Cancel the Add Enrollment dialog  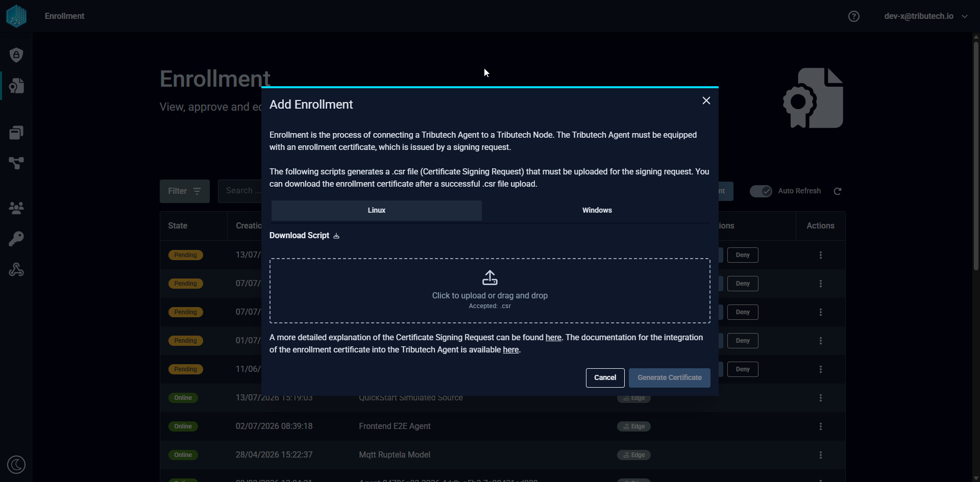[x=605, y=377]
